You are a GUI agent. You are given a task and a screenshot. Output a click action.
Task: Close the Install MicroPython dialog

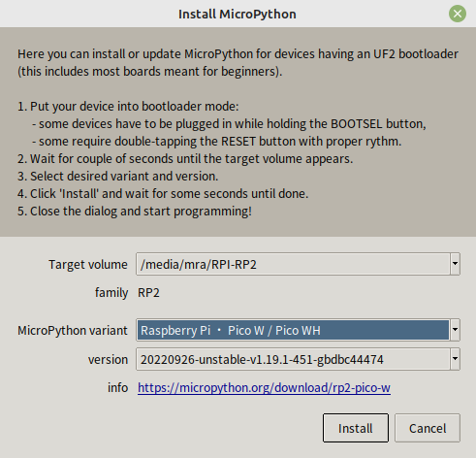pos(458,14)
